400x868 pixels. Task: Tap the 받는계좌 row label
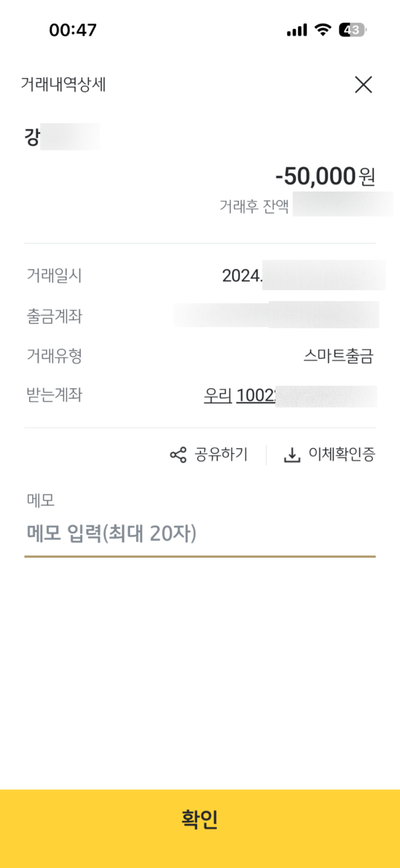point(54,395)
